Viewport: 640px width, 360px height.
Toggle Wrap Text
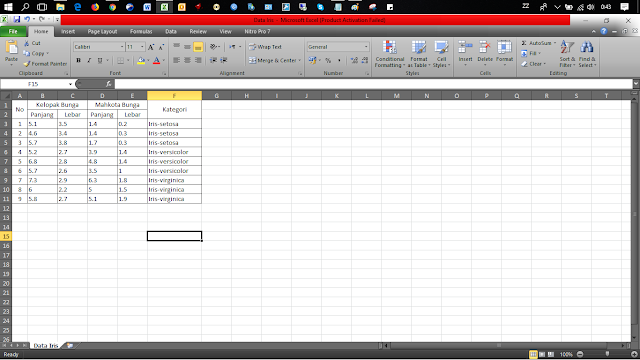pos(265,47)
